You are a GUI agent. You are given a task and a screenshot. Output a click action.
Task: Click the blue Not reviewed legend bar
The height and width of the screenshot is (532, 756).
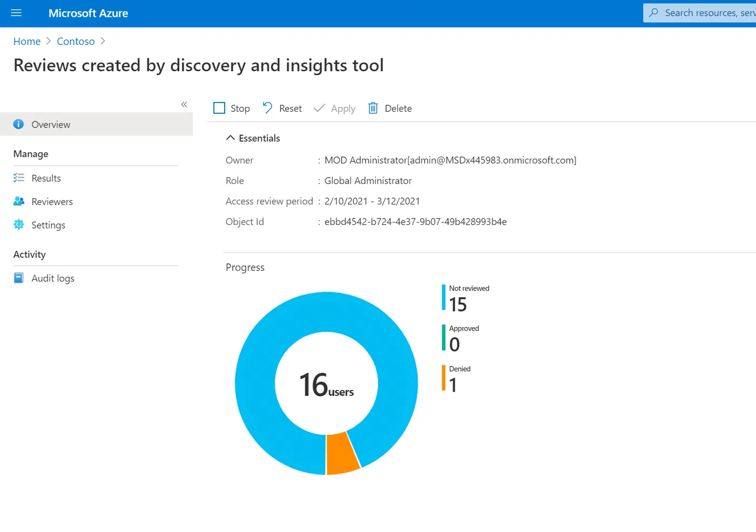pyautogui.click(x=444, y=298)
